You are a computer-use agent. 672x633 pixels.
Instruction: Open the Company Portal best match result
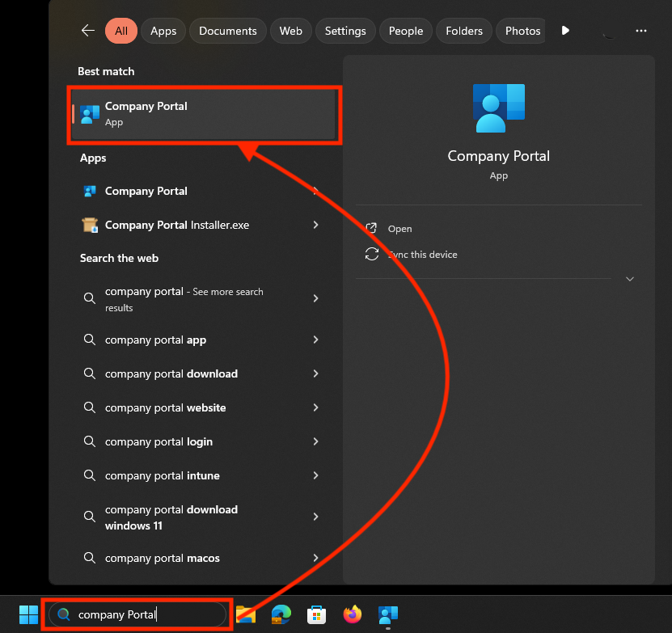pos(203,114)
